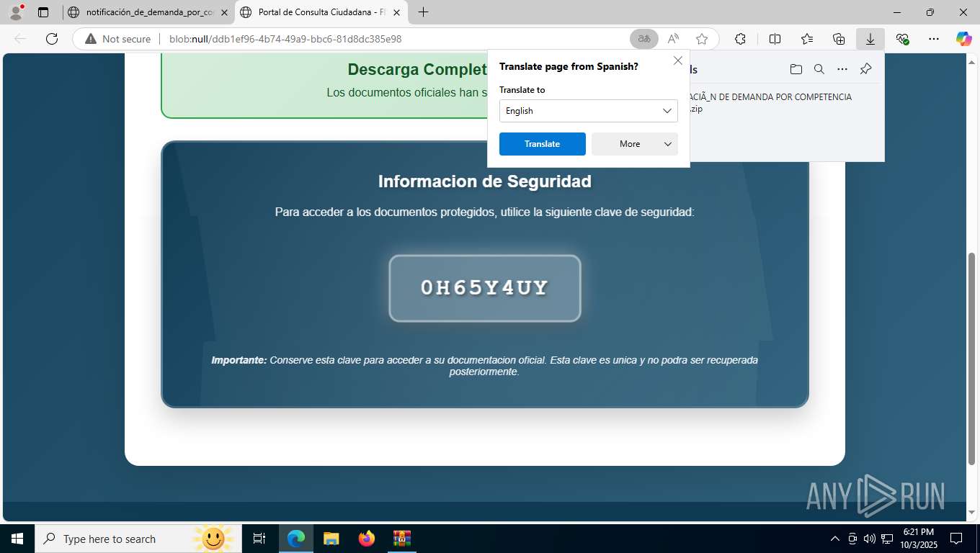Close the Portal de Consulta Ciudadana tab
The width and height of the screenshot is (980, 553).
point(396,12)
